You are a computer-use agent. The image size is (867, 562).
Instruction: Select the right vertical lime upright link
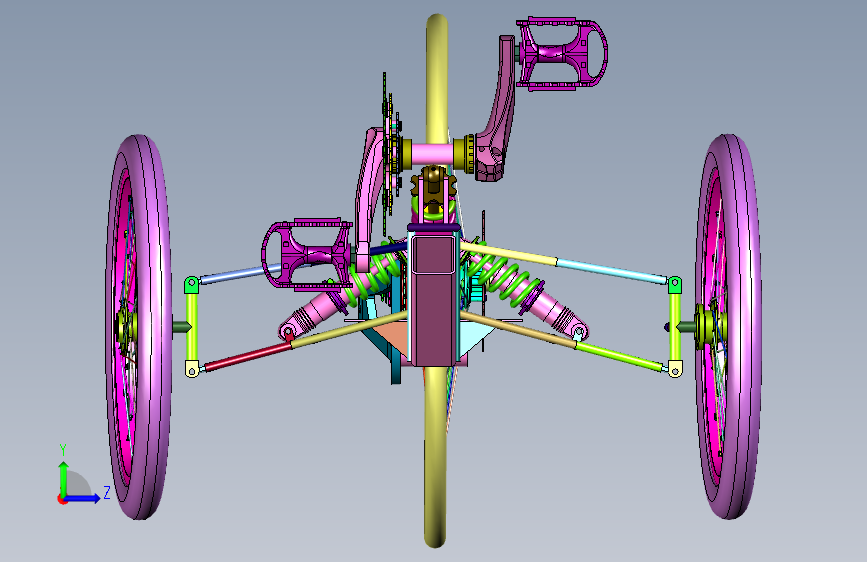point(675,326)
